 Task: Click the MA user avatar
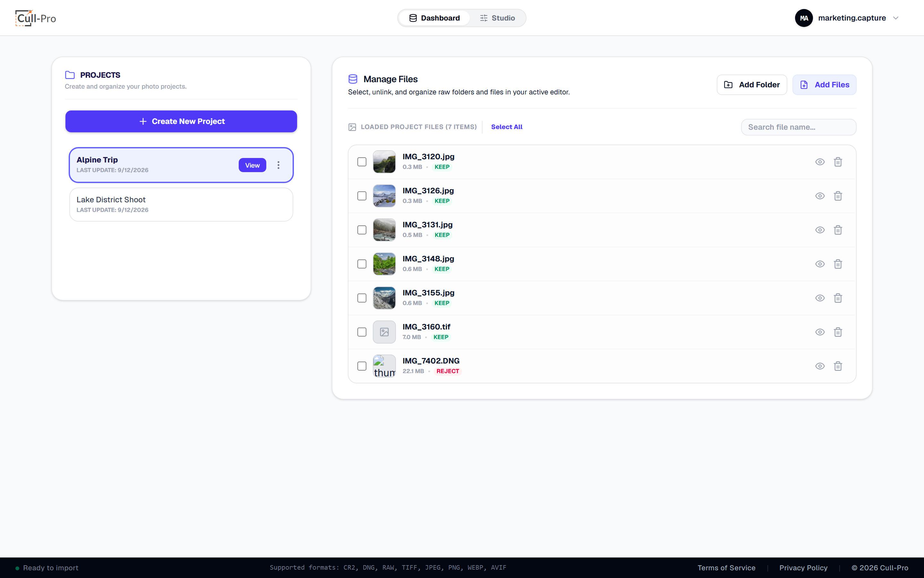[x=804, y=18]
